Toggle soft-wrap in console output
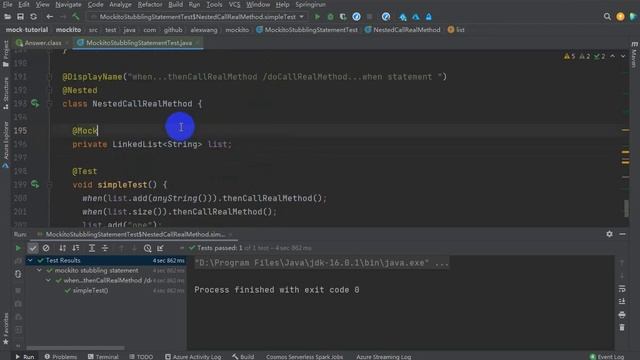Viewport: 640px width, 360px height. pos(622,289)
